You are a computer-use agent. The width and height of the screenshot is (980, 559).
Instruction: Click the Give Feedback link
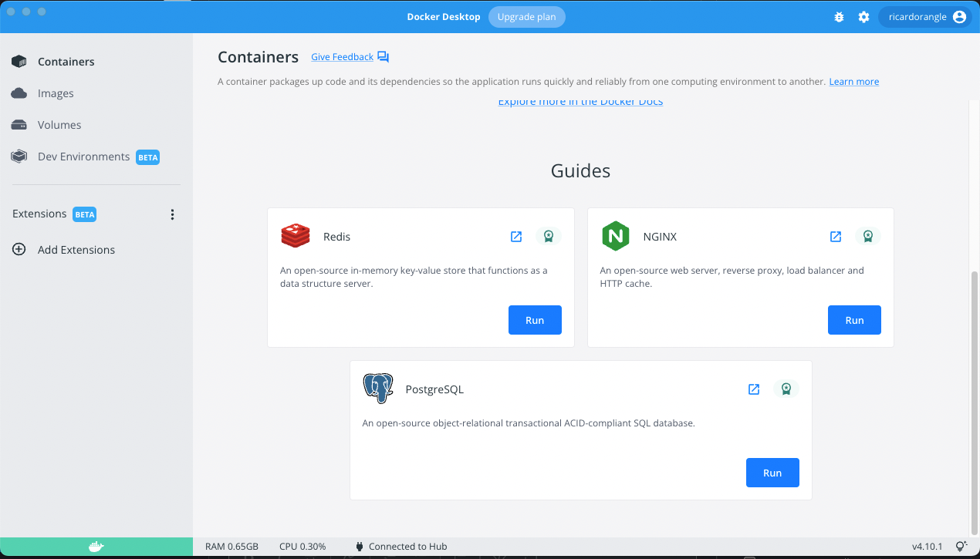tap(342, 57)
